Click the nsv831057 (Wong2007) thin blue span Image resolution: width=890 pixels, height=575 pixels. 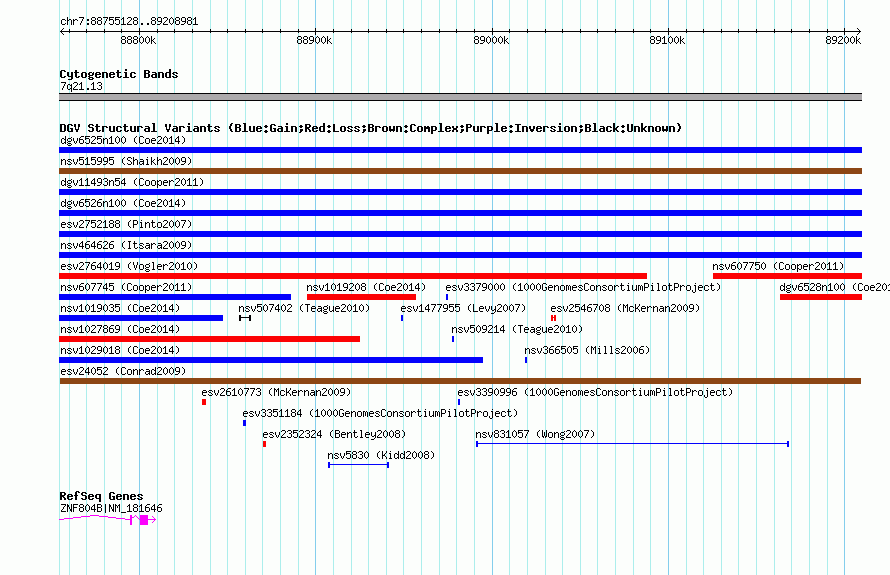[632, 444]
